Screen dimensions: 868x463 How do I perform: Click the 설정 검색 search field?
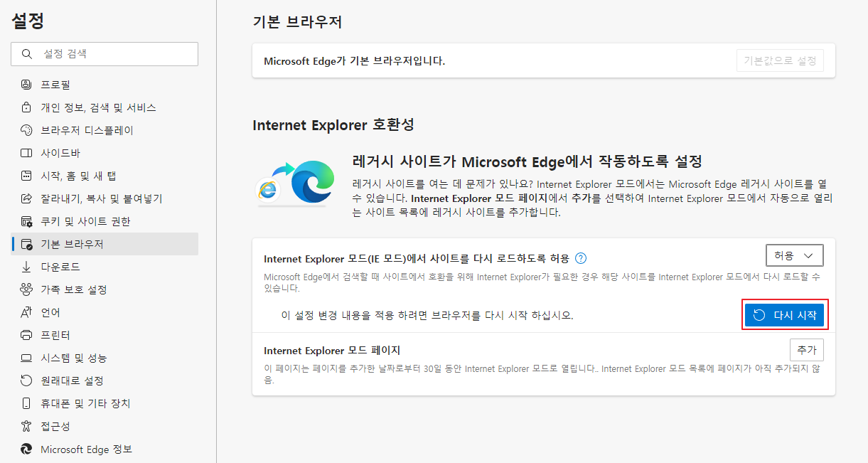105,54
